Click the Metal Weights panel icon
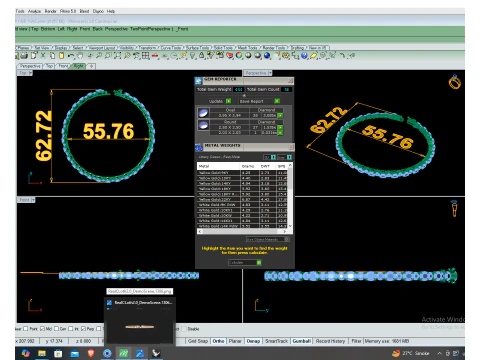This screenshot has width=480, height=360. 199,147
